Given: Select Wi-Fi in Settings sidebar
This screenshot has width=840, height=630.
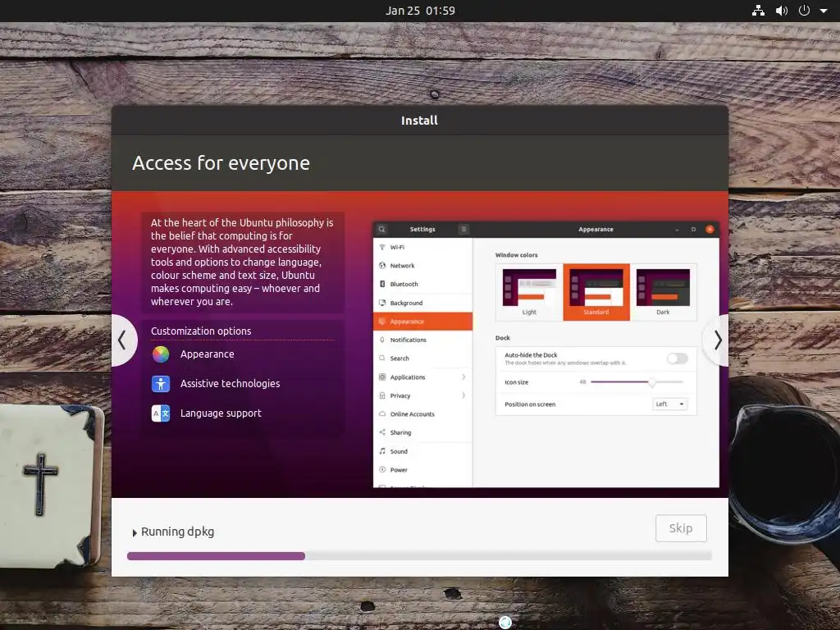Looking at the screenshot, I should (422, 247).
